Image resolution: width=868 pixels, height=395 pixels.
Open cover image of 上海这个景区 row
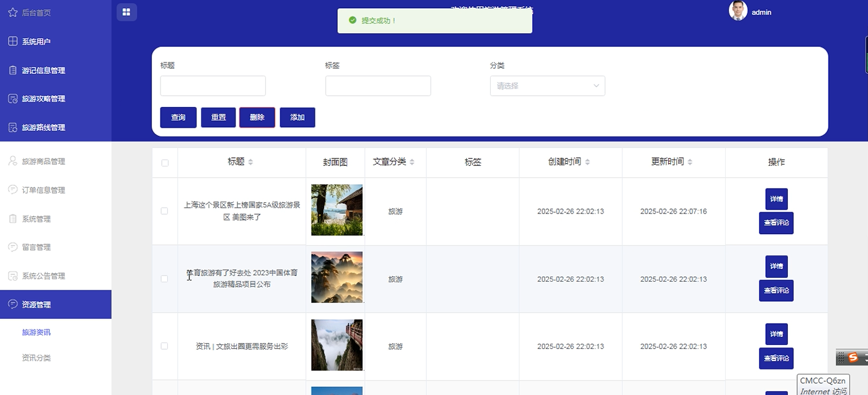[x=337, y=210]
